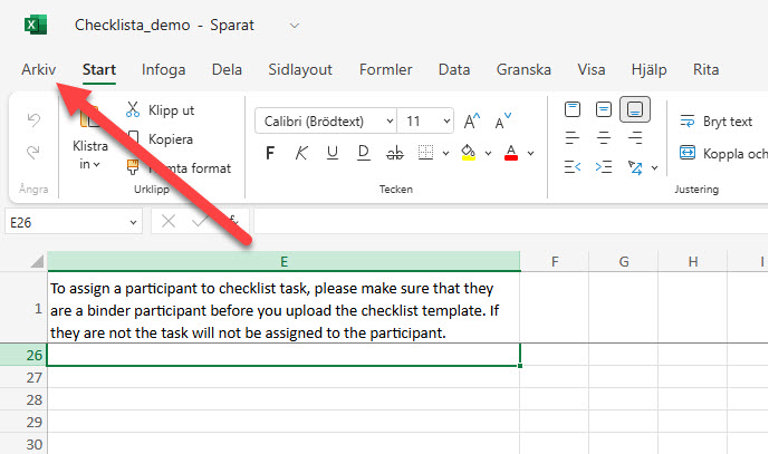Click Koppla och merge button

[x=723, y=153]
